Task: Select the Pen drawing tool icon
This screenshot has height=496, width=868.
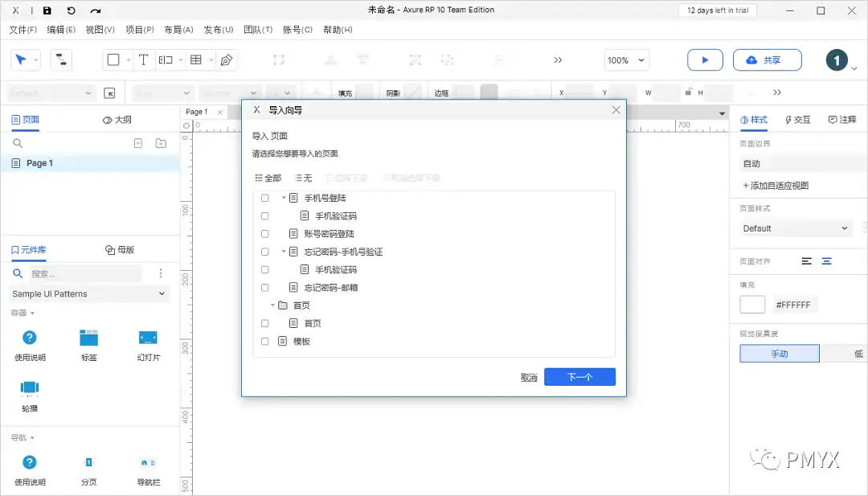Action: point(227,59)
